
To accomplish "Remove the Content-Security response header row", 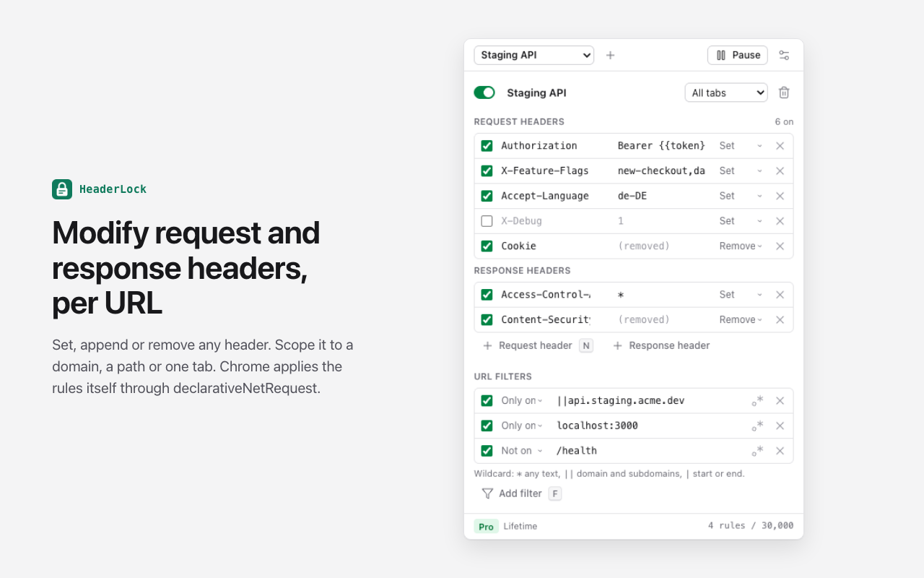I will [780, 319].
